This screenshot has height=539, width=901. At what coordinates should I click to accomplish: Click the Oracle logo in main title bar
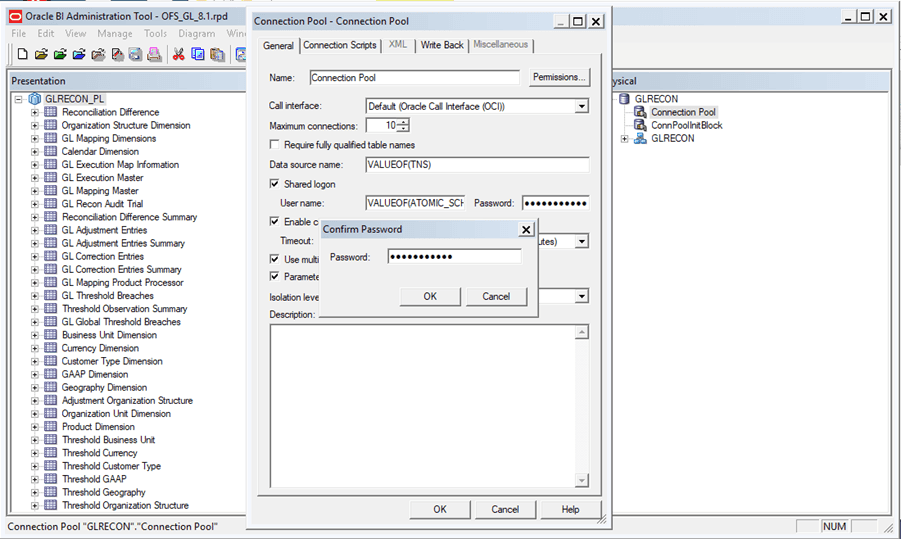16,16
